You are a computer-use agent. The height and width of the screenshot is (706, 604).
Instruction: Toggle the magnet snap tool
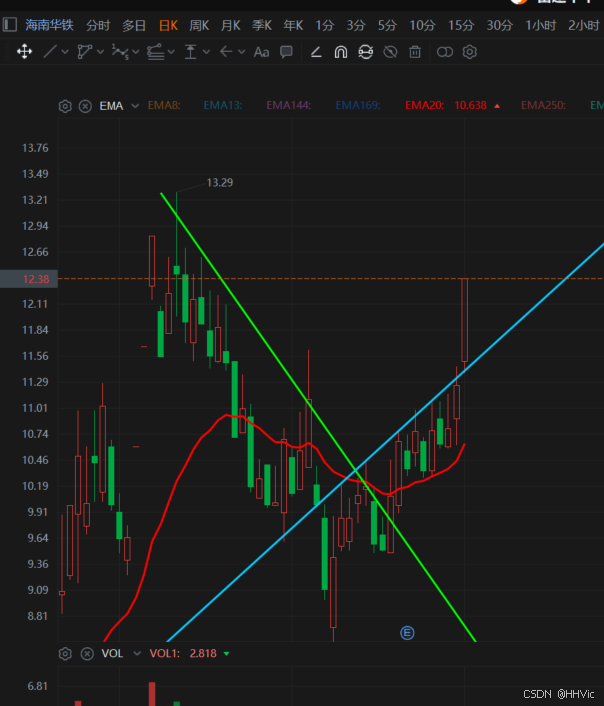[x=341, y=52]
